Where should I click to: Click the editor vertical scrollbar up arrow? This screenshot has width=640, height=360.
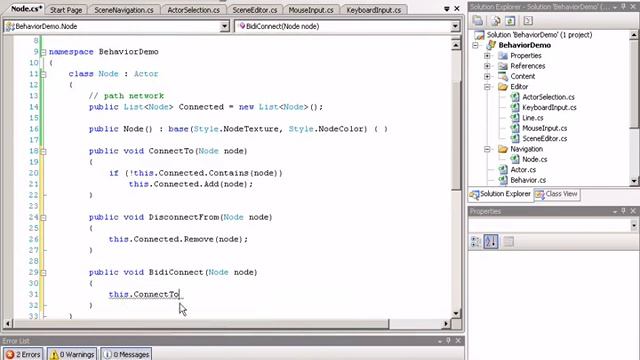[x=456, y=44]
